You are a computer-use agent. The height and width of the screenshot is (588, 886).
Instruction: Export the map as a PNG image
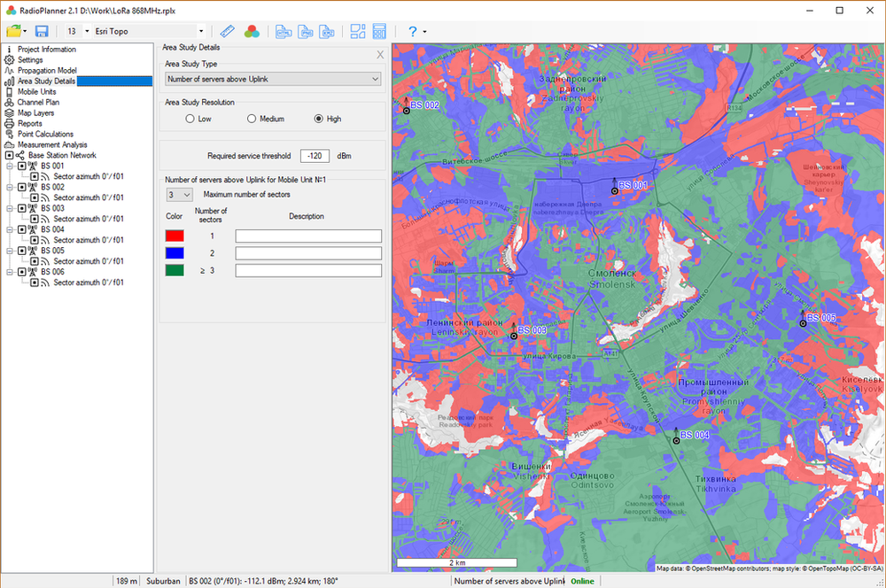pyautogui.click(x=306, y=31)
